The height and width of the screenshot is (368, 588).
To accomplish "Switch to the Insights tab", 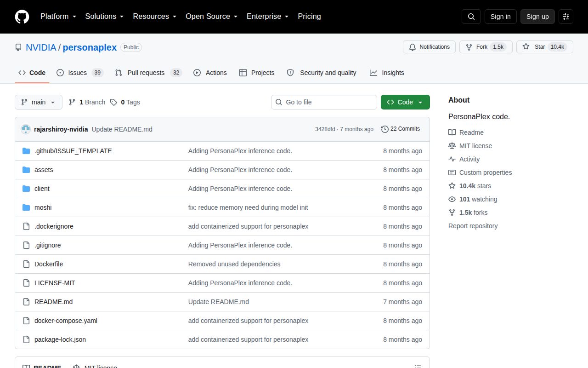I will pyautogui.click(x=387, y=73).
